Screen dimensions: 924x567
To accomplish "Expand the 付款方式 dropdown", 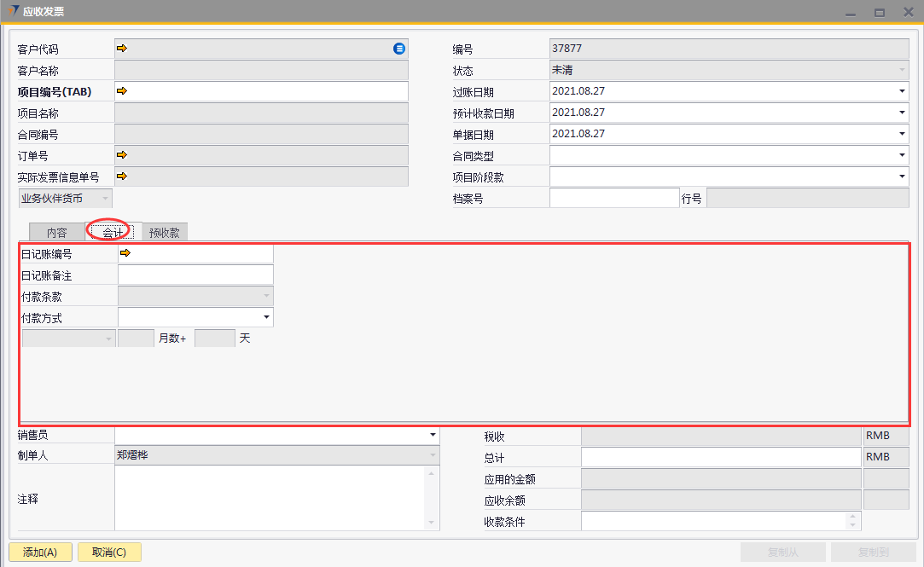I will pyautogui.click(x=266, y=317).
